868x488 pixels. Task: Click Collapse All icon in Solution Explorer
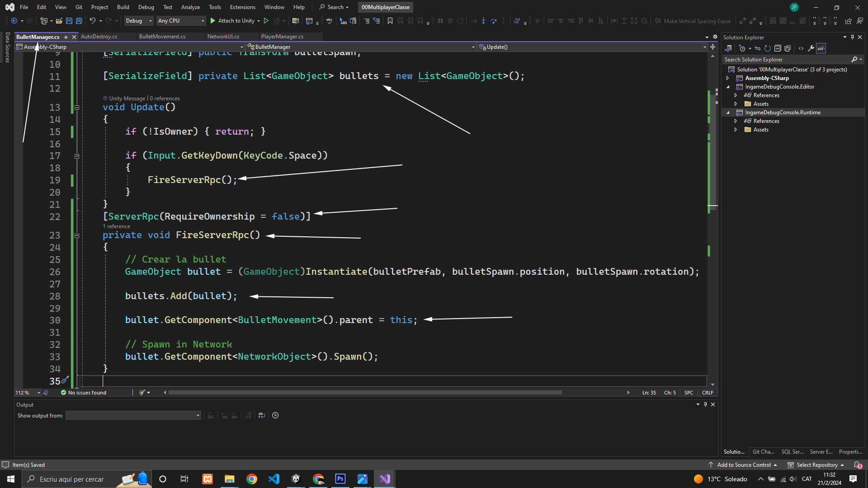pyautogui.click(x=778, y=48)
